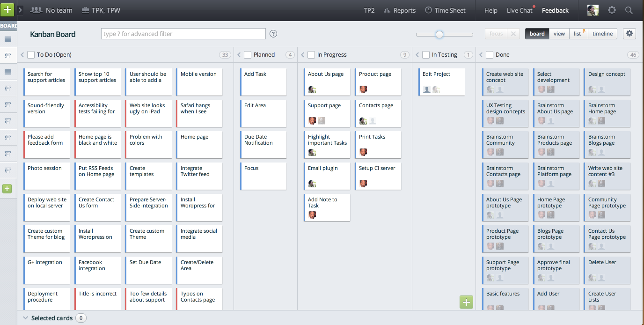Click the help question mark next to filter

(274, 34)
